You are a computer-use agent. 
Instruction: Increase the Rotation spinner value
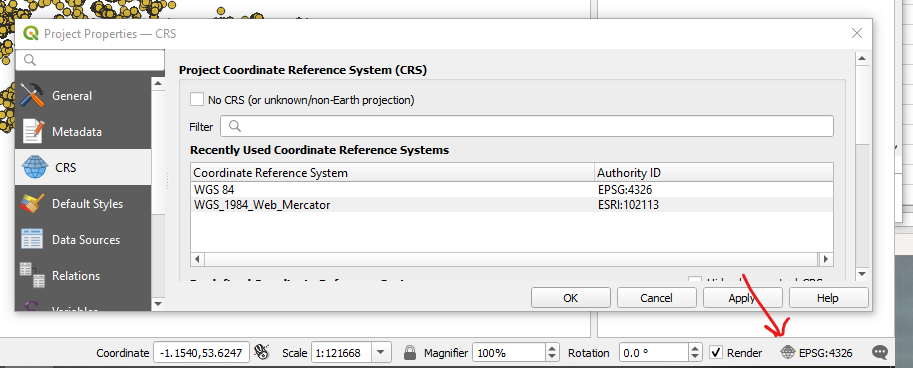(x=696, y=348)
